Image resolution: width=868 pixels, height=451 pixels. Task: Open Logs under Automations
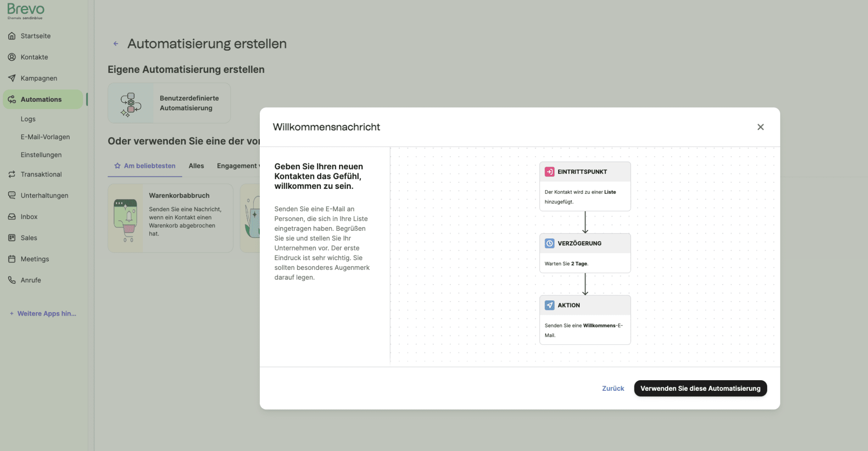28,119
